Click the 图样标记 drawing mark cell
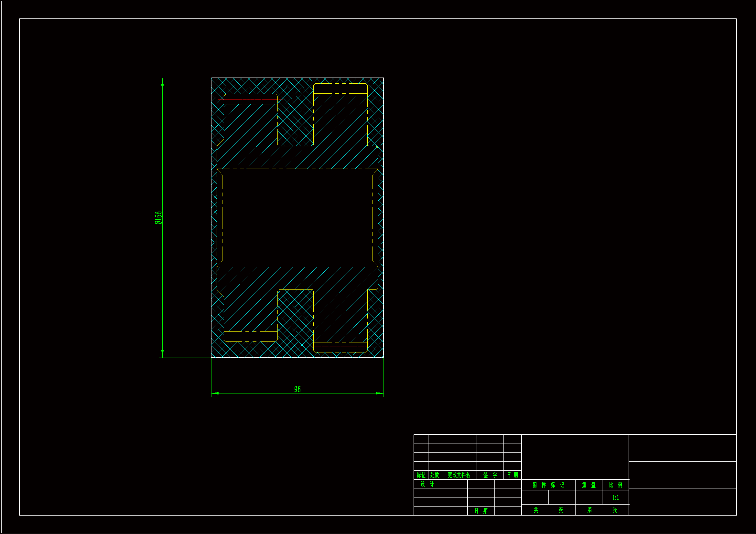756x534 pixels. coord(548,485)
